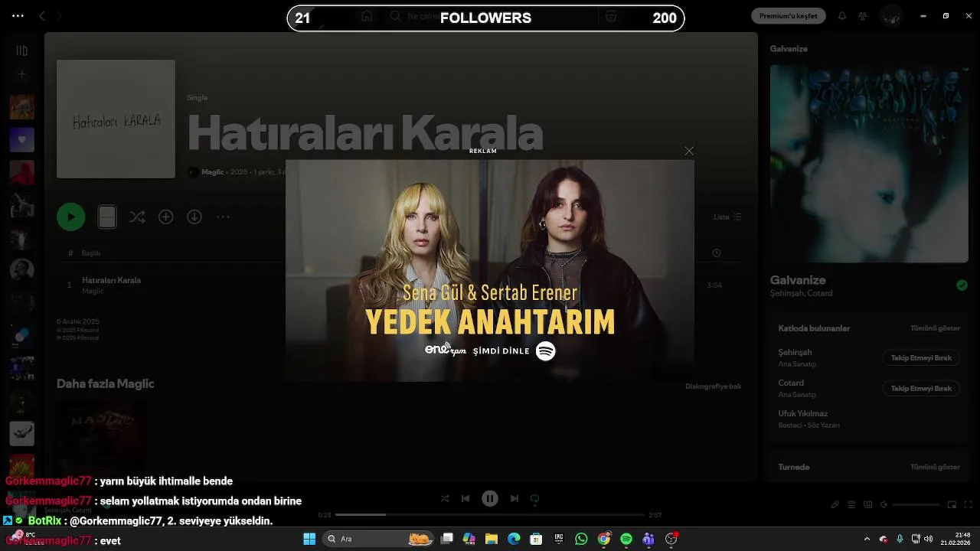Add Hatıraları Karala to your library

(x=166, y=217)
